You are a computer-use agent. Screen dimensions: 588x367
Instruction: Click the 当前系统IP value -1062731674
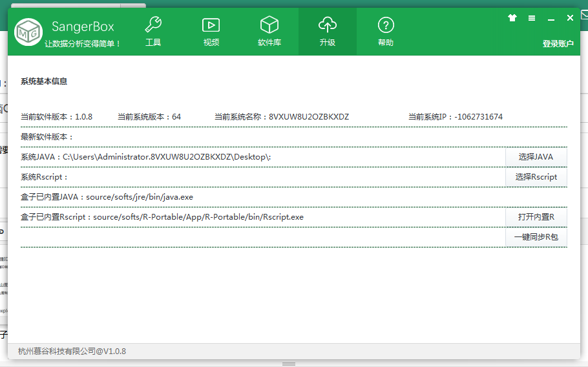(479, 117)
